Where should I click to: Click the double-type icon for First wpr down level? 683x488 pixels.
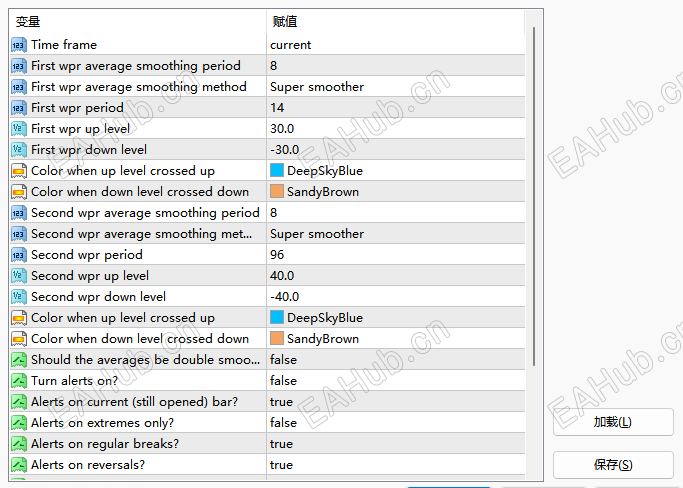point(19,149)
